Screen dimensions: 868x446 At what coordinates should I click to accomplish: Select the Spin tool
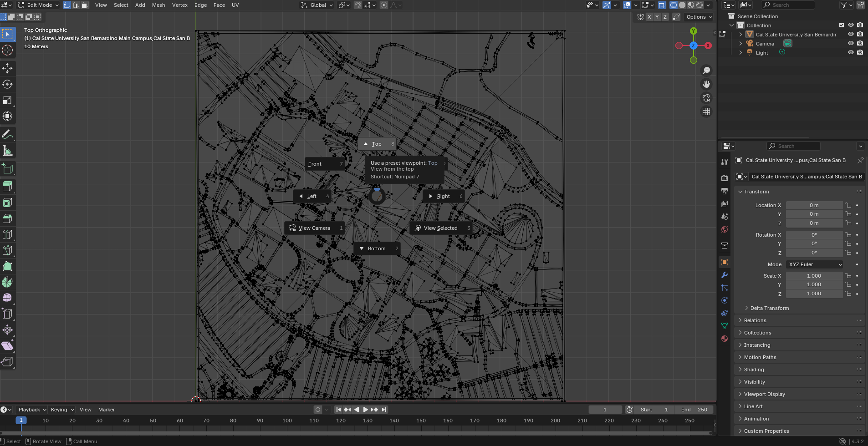pos(7,282)
